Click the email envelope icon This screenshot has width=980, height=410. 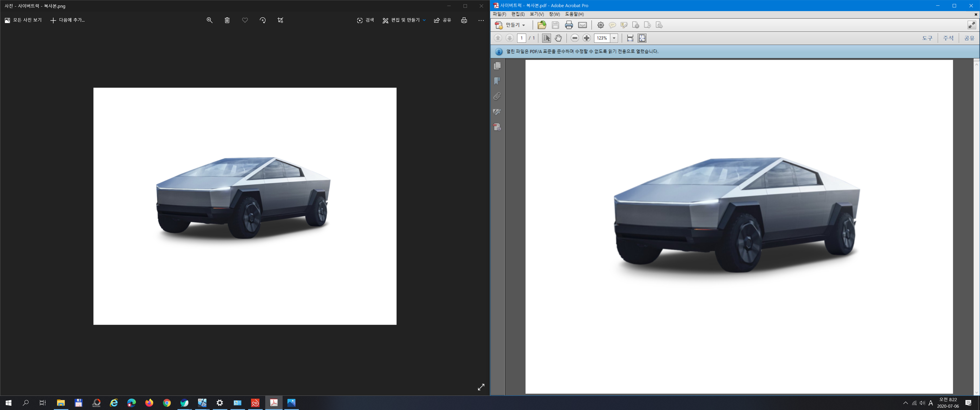coord(583,25)
